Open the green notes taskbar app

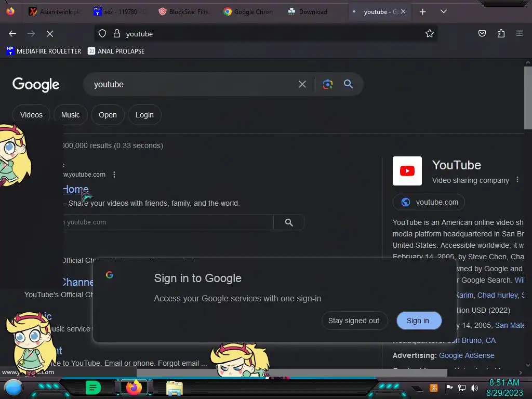click(93, 388)
